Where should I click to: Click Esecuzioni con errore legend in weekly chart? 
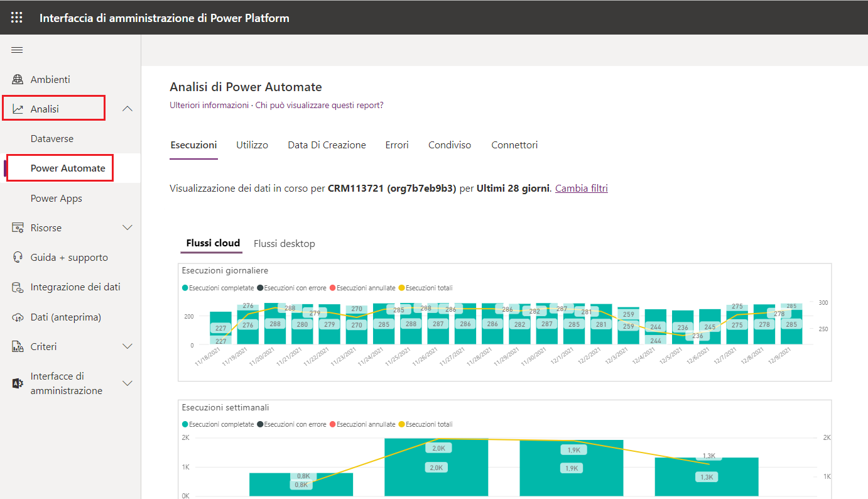tap(291, 424)
